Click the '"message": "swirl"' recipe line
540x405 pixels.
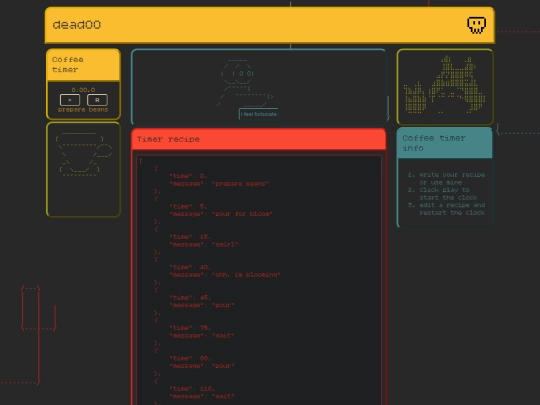pos(204,244)
